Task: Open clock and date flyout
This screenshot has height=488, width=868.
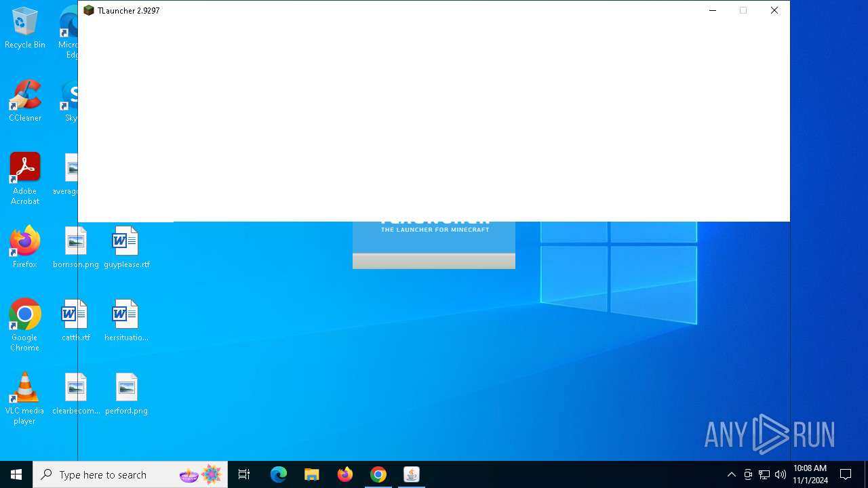Action: pos(810,474)
